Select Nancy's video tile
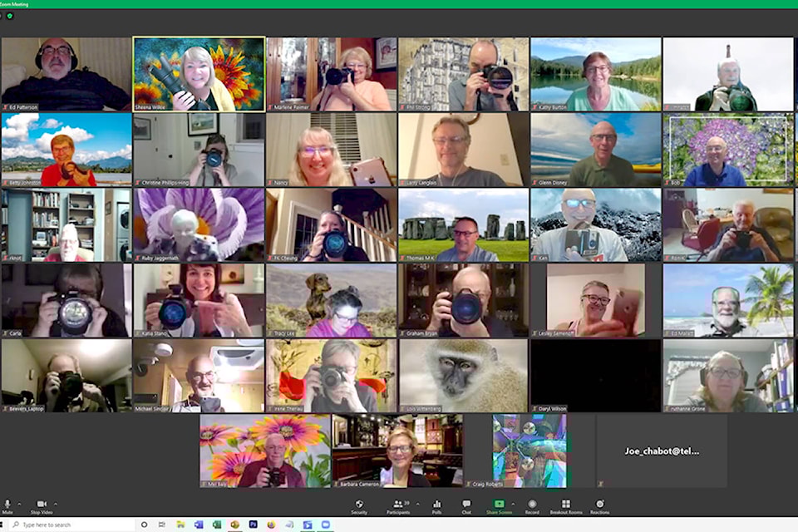The width and height of the screenshot is (798, 532). coord(332,150)
